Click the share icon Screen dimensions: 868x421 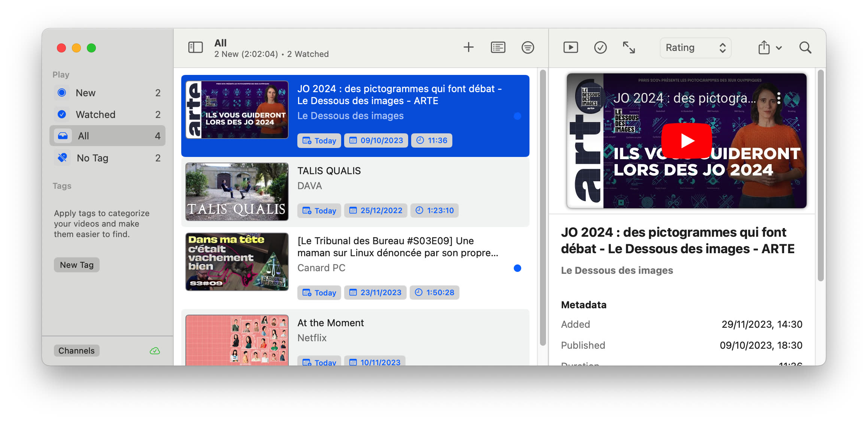(764, 48)
